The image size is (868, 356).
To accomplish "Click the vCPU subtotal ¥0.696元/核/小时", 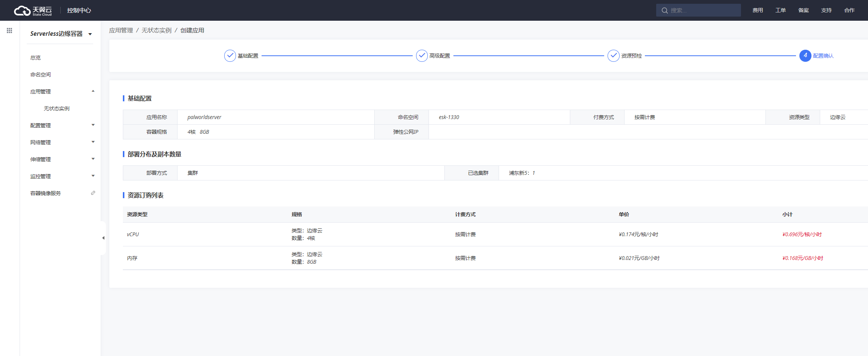I will coord(802,234).
